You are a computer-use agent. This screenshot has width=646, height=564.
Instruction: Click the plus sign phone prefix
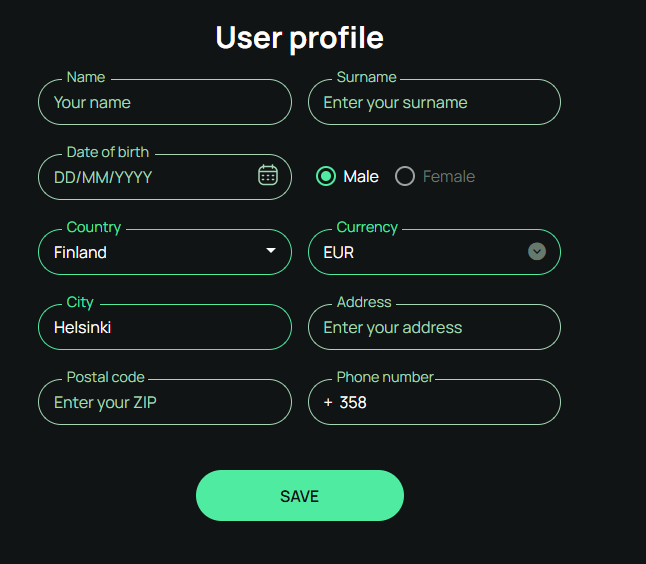pos(328,403)
